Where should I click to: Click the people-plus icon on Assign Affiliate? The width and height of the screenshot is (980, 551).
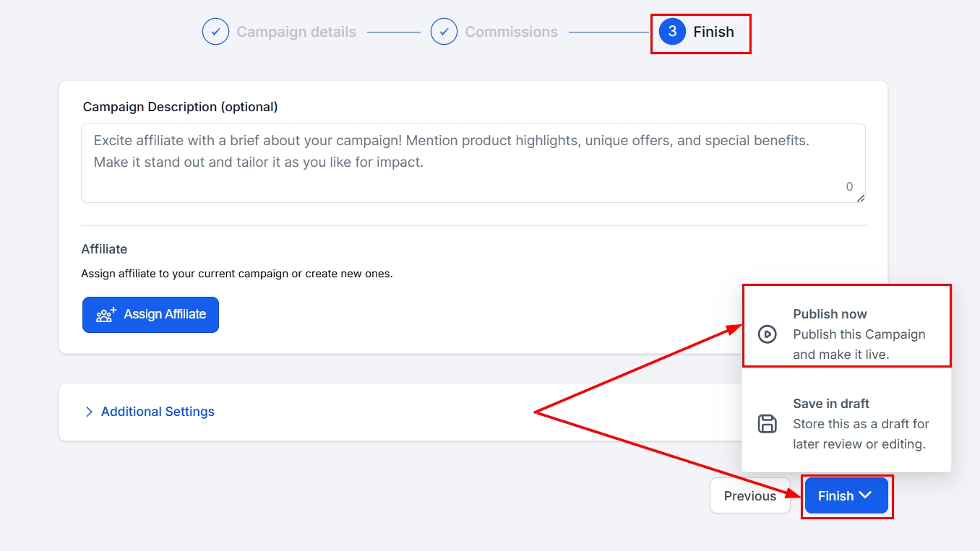(x=106, y=315)
